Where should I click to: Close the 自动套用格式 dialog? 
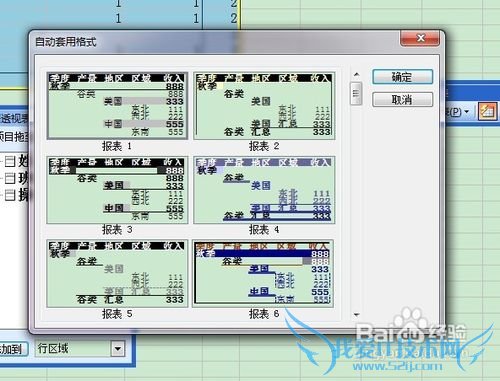(421, 38)
